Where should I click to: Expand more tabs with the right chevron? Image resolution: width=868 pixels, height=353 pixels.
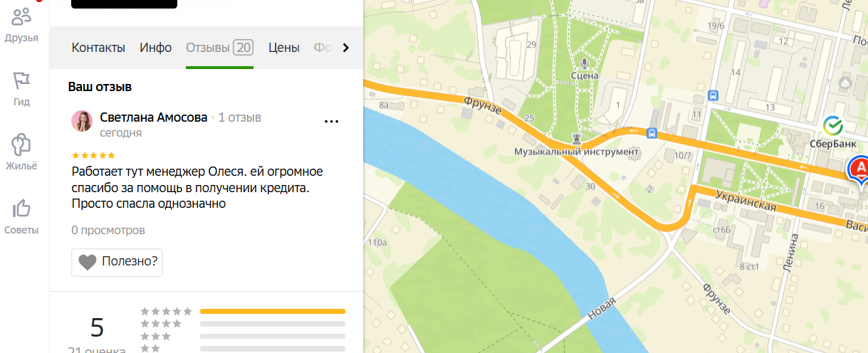[346, 48]
